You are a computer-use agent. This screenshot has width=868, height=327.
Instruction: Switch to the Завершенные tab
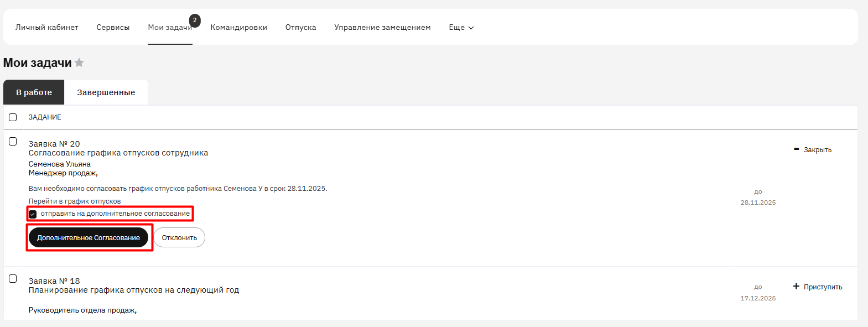coord(106,92)
